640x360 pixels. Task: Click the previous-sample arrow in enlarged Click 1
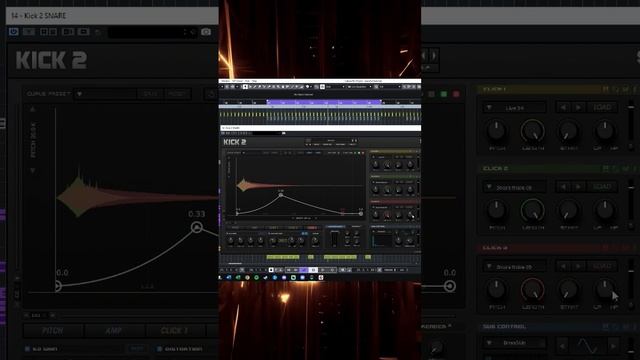[563, 108]
